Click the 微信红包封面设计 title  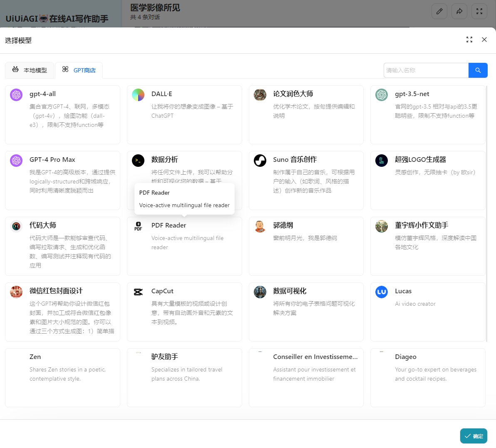pyautogui.click(x=56, y=291)
